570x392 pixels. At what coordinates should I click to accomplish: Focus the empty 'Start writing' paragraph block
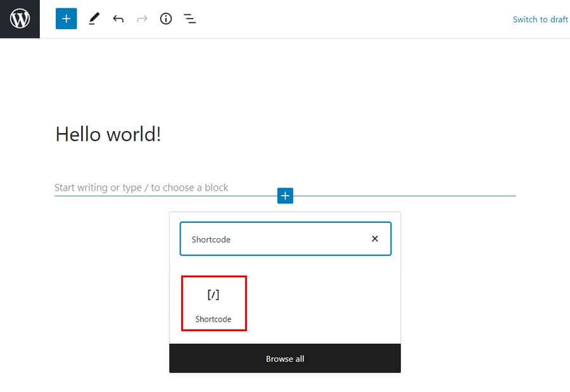[141, 187]
